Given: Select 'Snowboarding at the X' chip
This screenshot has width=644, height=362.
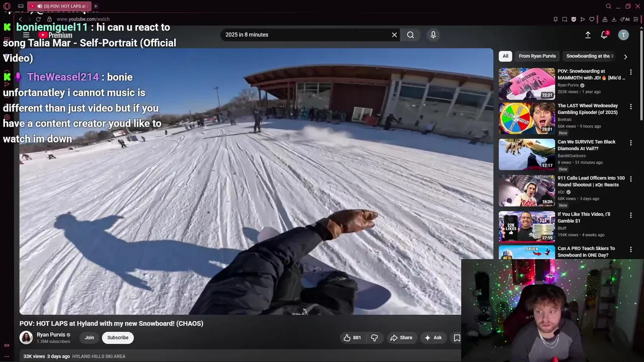Looking at the screenshot, I should (x=590, y=56).
